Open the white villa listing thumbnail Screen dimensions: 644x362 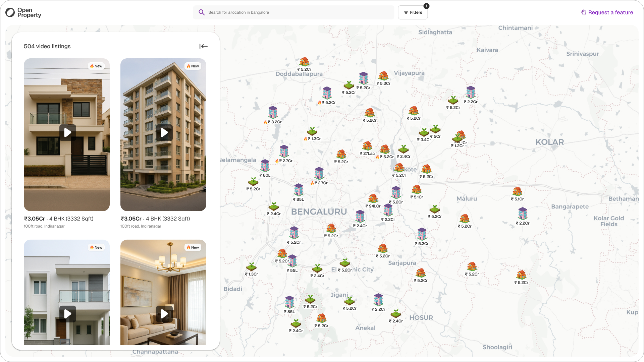(66, 292)
